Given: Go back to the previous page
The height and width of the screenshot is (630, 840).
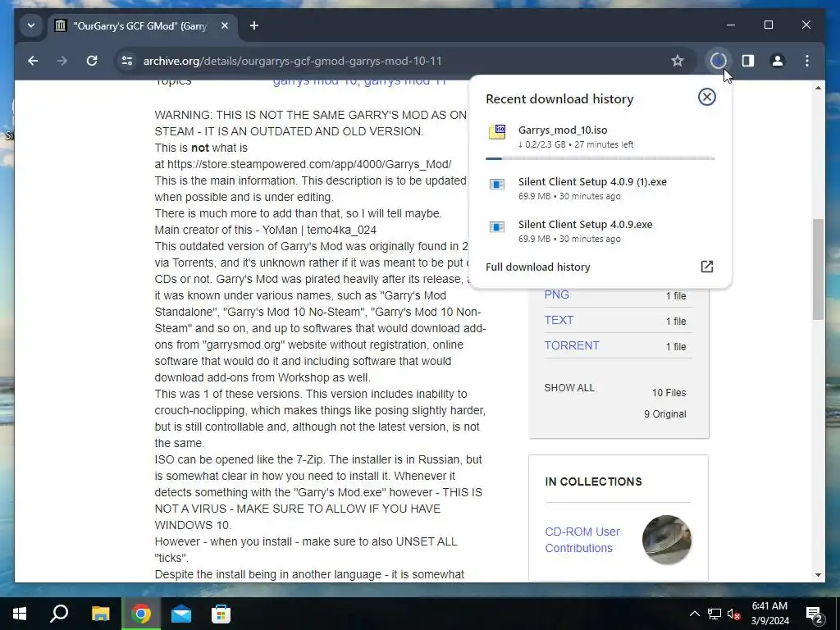Looking at the screenshot, I should (x=33, y=61).
